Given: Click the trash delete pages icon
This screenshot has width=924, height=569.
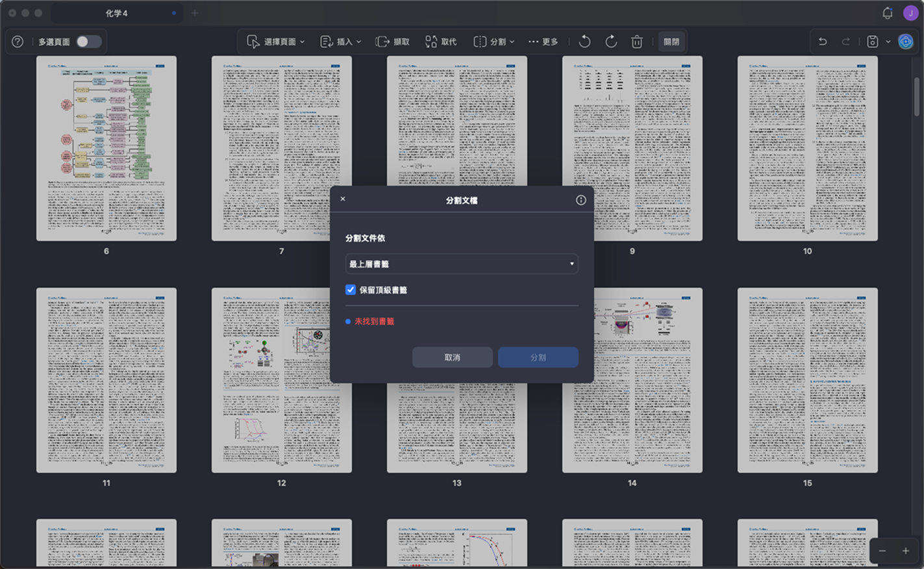Looking at the screenshot, I should (x=637, y=42).
